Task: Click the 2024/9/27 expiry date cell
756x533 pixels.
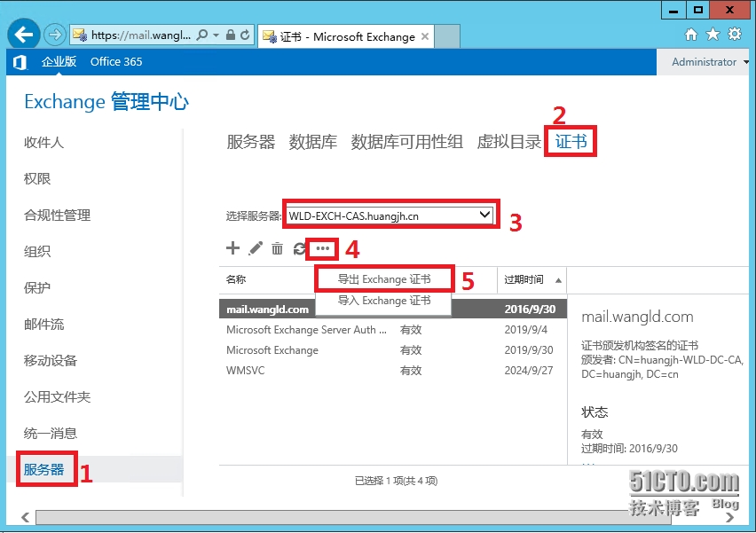Action: [x=529, y=370]
